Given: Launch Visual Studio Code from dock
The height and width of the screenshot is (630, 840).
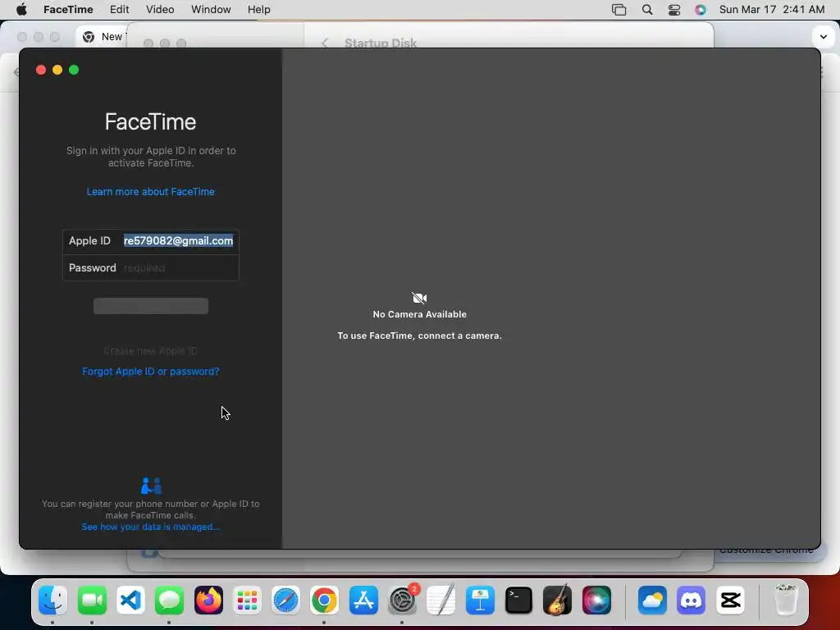Looking at the screenshot, I should (130, 600).
